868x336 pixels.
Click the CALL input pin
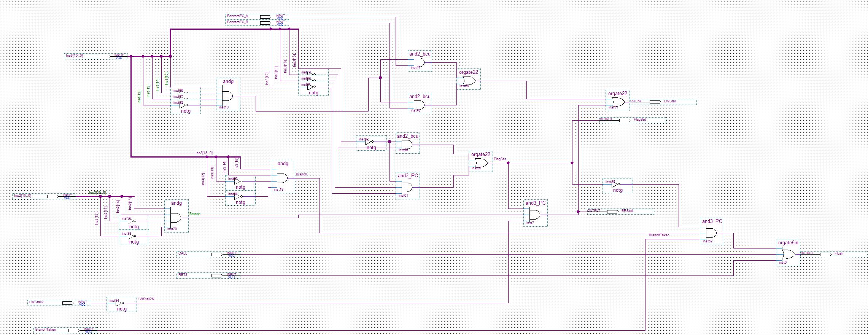click(217, 254)
